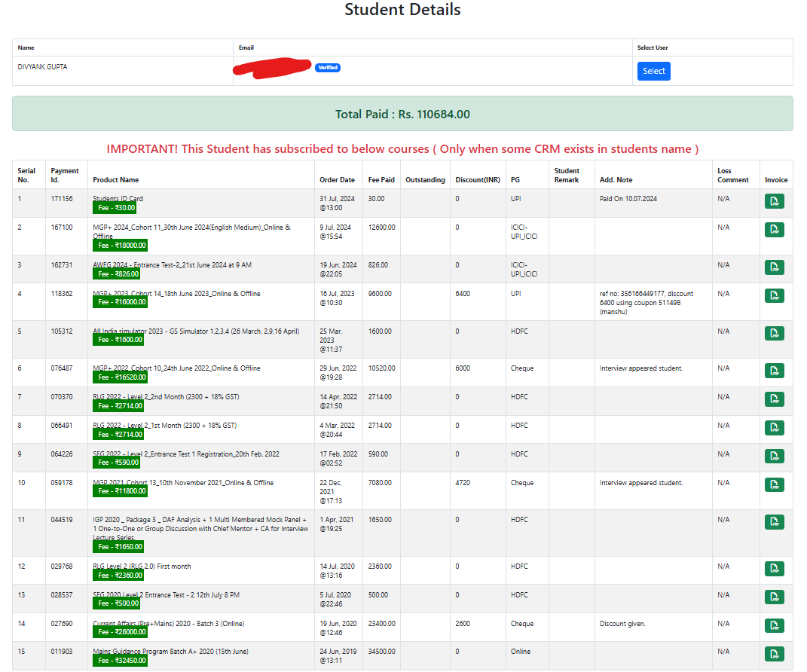Screen dimensions: 807x672
Task: Click the Order Date column header
Action: click(337, 180)
